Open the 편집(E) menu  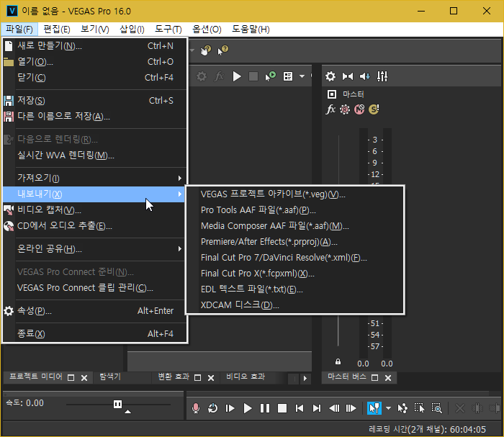(x=57, y=30)
